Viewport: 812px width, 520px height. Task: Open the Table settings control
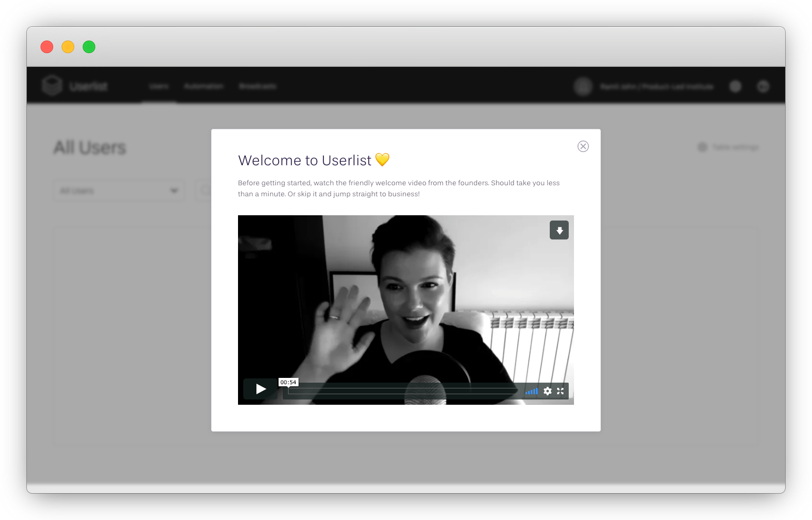pyautogui.click(x=728, y=147)
